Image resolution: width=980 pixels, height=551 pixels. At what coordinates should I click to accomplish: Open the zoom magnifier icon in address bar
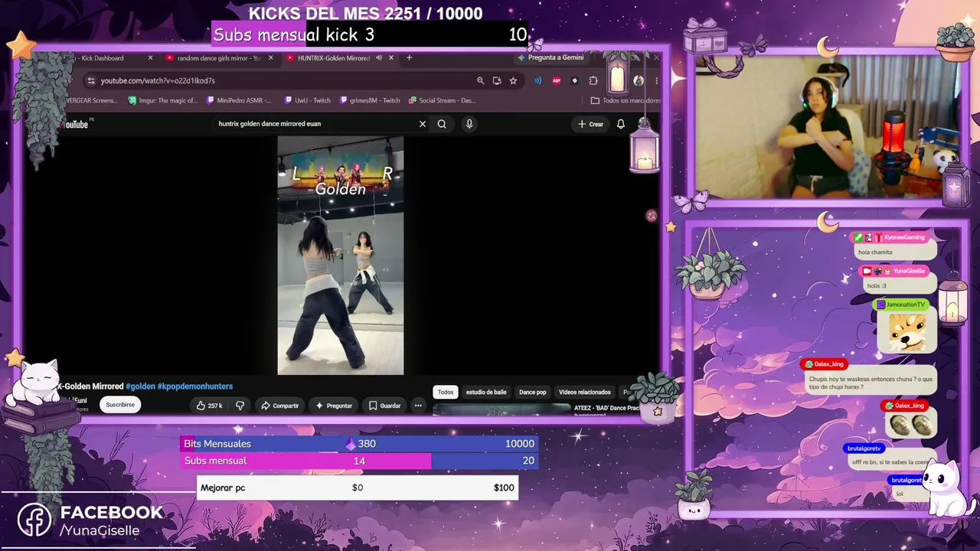pos(481,80)
